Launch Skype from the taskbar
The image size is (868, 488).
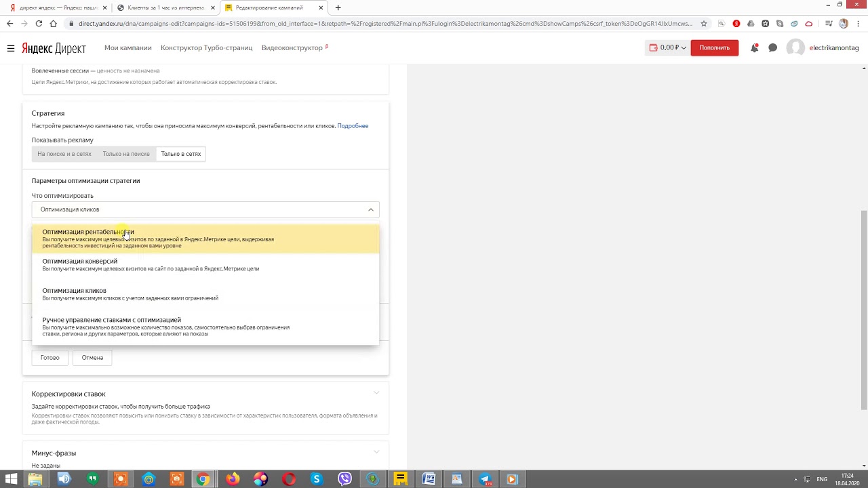point(316,479)
